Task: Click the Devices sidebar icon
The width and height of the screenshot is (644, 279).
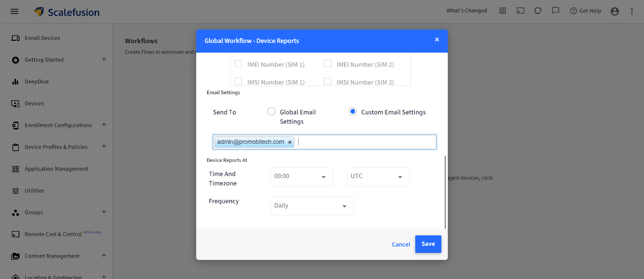Action: click(x=16, y=103)
